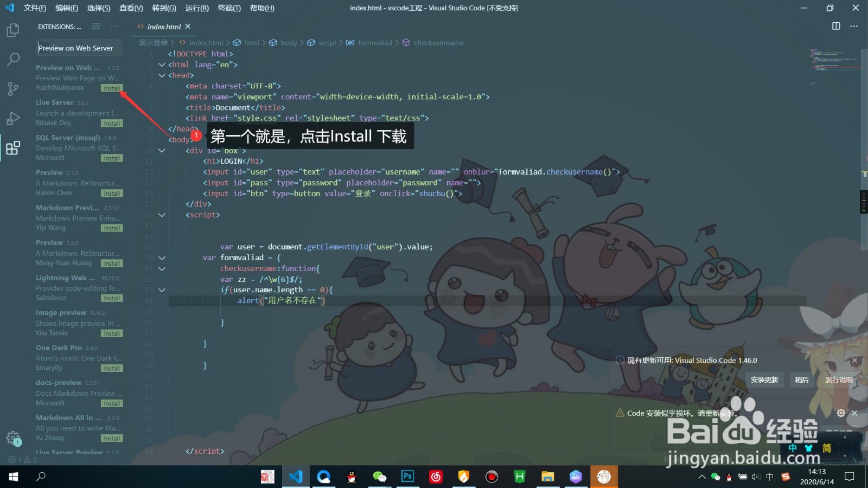
Task: Select the index.html editor tab
Action: click(x=164, y=27)
